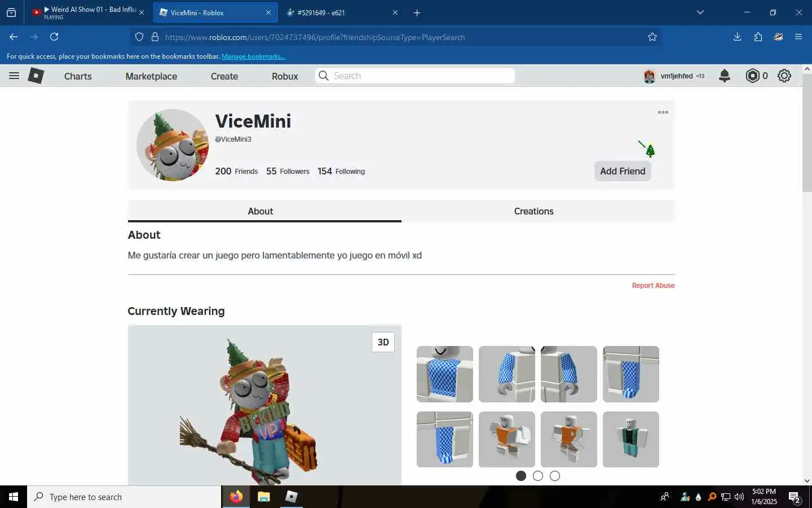Screen dimensions: 812x508
Task: Open the Robux balance icon
Action: pos(752,76)
